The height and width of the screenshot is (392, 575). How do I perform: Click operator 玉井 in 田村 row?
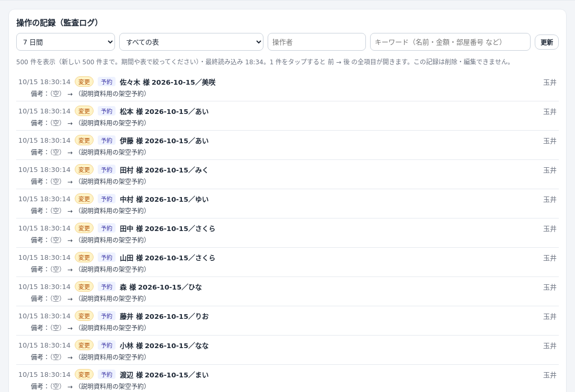click(550, 170)
